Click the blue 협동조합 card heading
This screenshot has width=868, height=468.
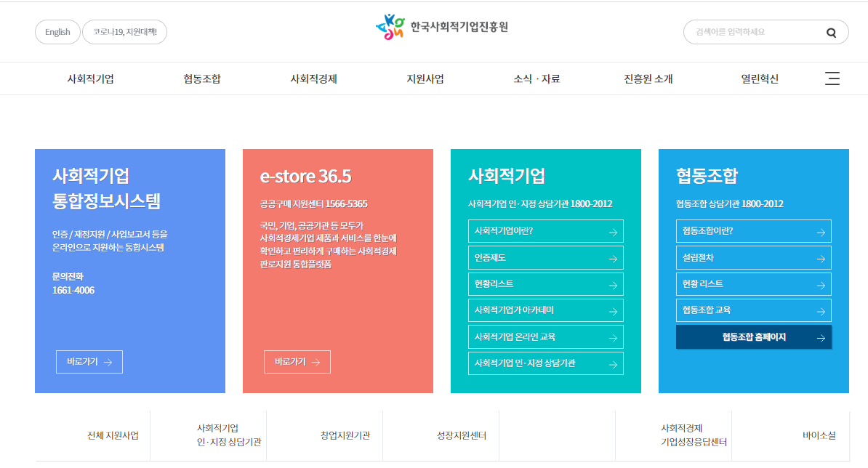[707, 176]
